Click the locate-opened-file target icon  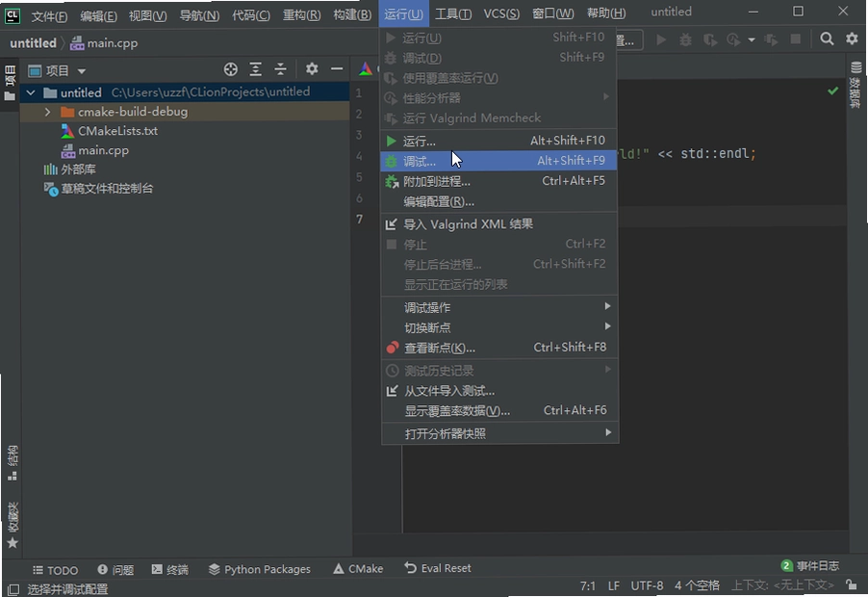[230, 69]
